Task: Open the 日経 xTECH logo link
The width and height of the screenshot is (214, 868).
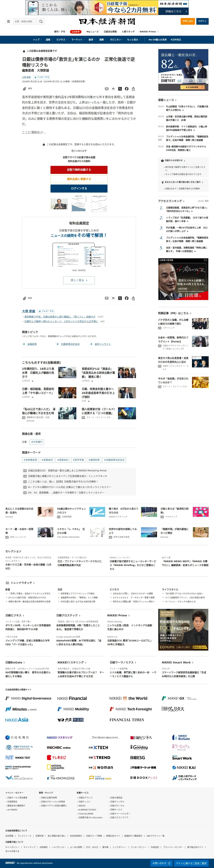Action: point(98,747)
